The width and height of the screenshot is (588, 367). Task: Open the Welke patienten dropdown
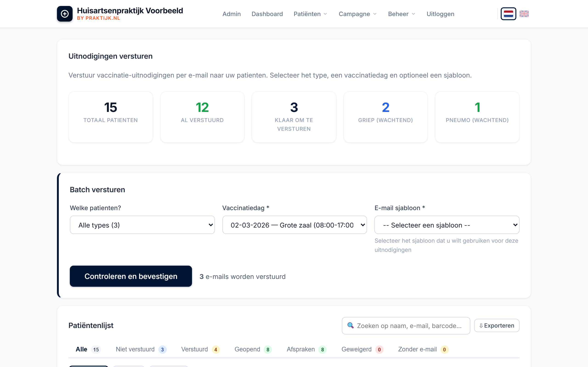pyautogui.click(x=142, y=225)
